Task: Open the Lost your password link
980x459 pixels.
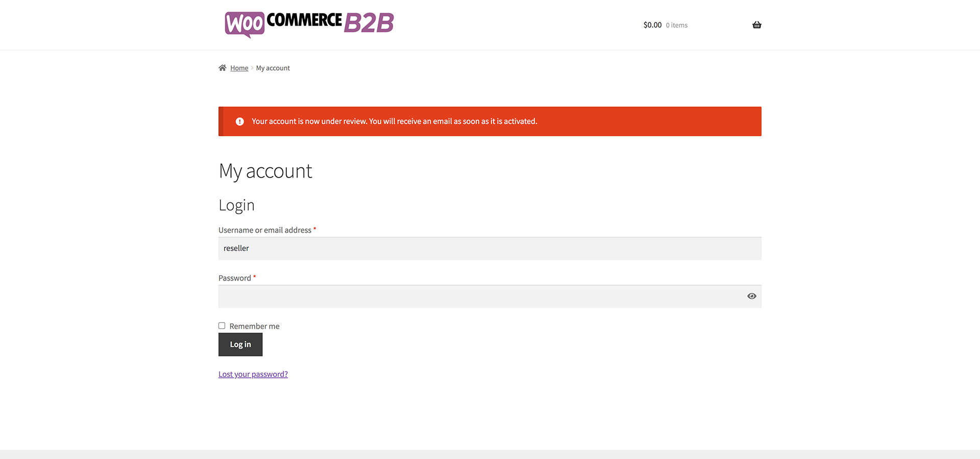Action: pyautogui.click(x=253, y=374)
